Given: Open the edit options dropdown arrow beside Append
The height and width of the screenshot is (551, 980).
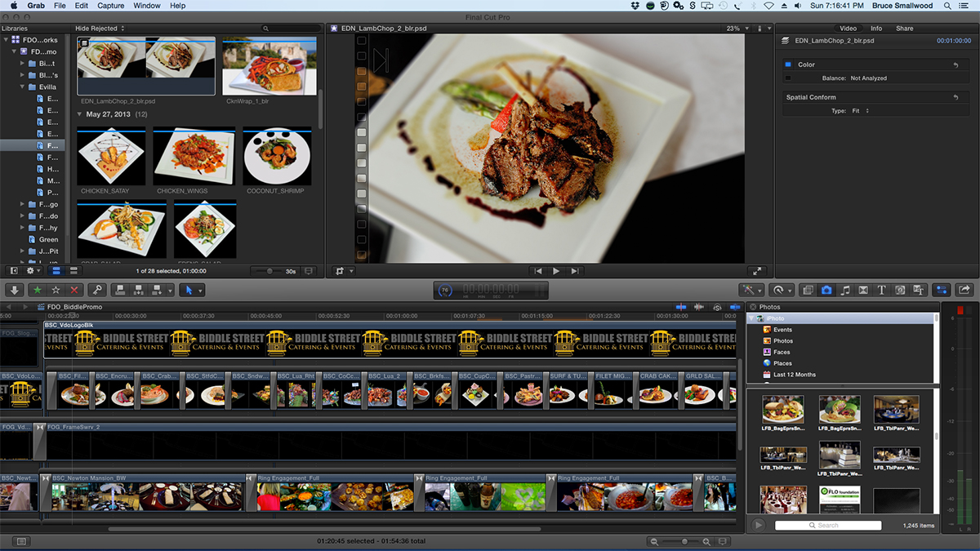Looking at the screenshot, I should pos(169,290).
